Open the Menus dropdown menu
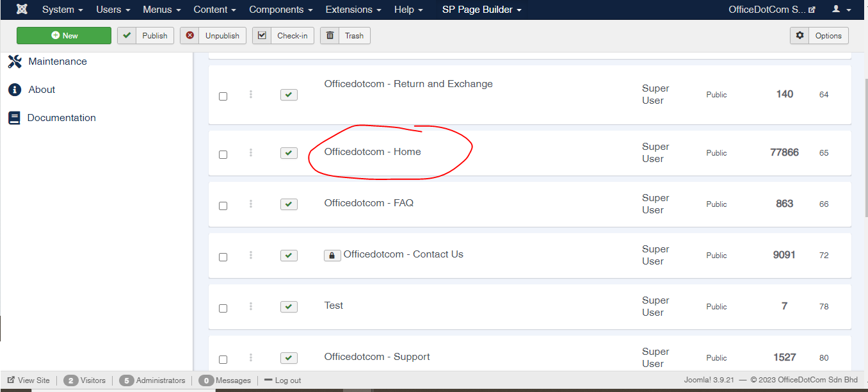Screen dimensions: 868x392 pyautogui.click(x=162, y=10)
